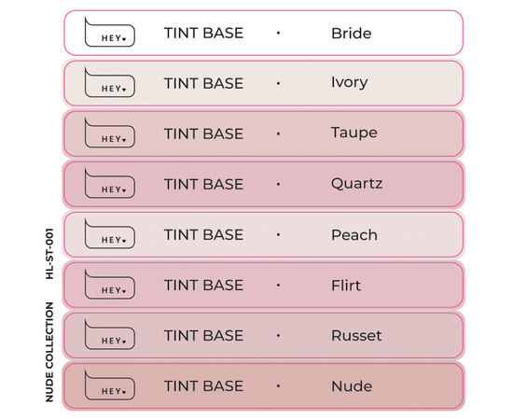Image resolution: width=513 pixels, height=420 pixels.
Task: Click TINT BASE text on Quartz swatch
Action: pos(203,184)
